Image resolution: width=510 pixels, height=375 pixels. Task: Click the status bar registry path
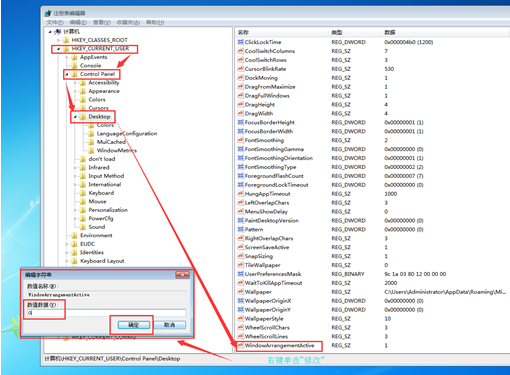pos(112,359)
